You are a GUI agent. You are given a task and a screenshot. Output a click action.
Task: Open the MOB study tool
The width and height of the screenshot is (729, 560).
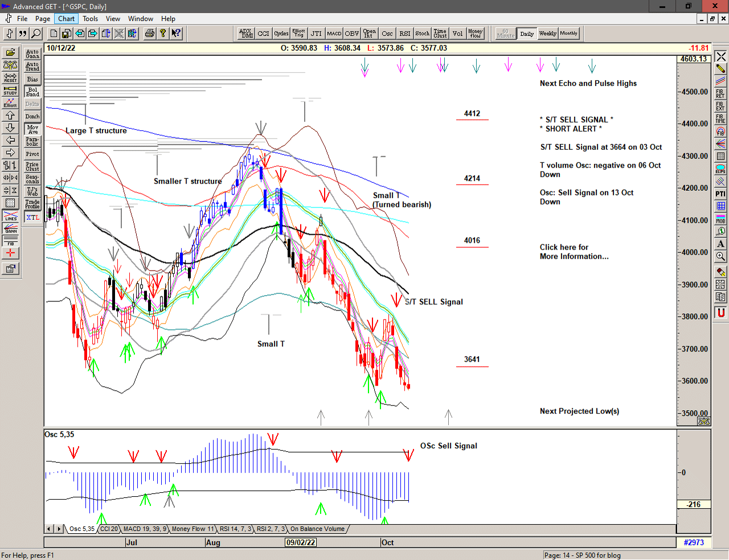(x=720, y=219)
